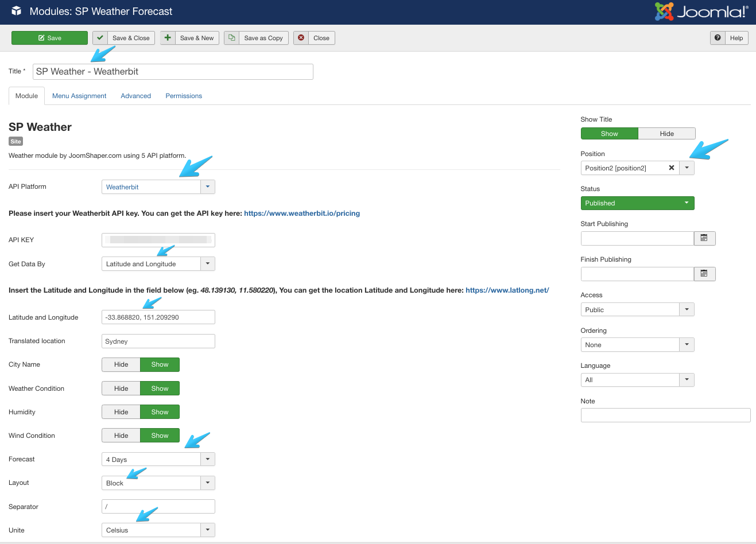Screen dimensions: 756x544
Task: Clear the Position2 selection with the X
Action: 671,168
